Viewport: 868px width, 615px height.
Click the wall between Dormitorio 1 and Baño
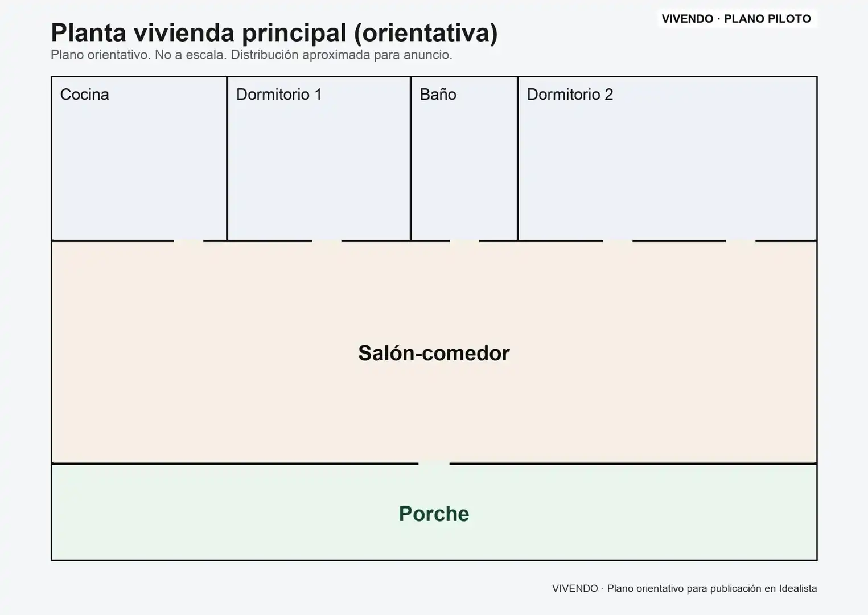tap(410, 159)
